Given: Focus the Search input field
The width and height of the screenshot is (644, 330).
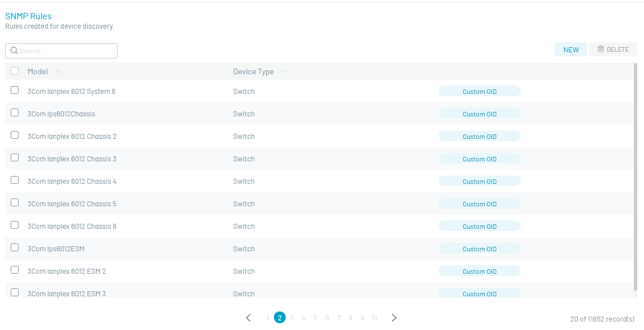Looking at the screenshot, I should [61, 51].
